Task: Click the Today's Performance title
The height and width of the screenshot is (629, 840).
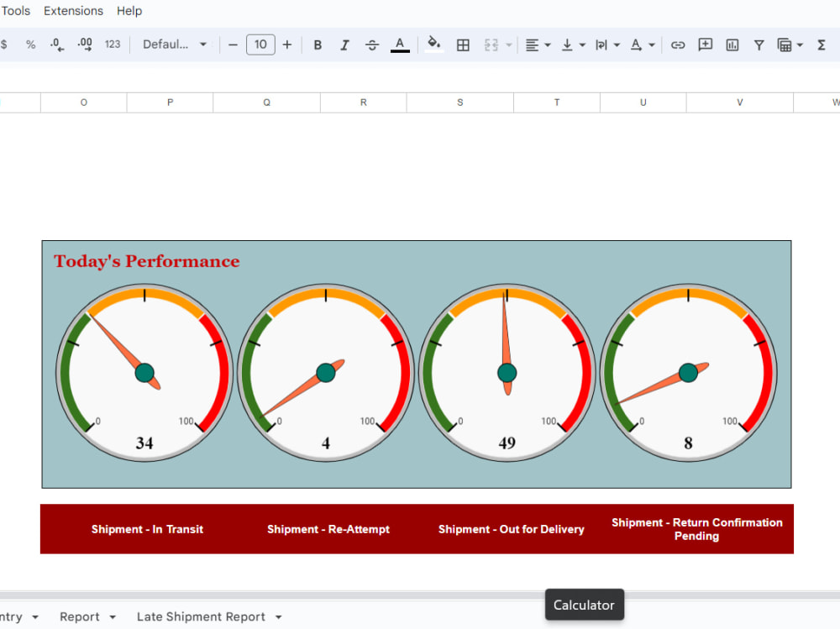Action: pos(147,261)
